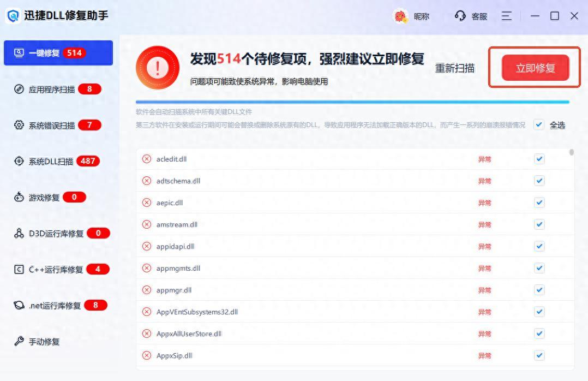This screenshot has width=588, height=381.
Task: Uncheck the checkbox for adtschema.dll
Action: coord(539,181)
